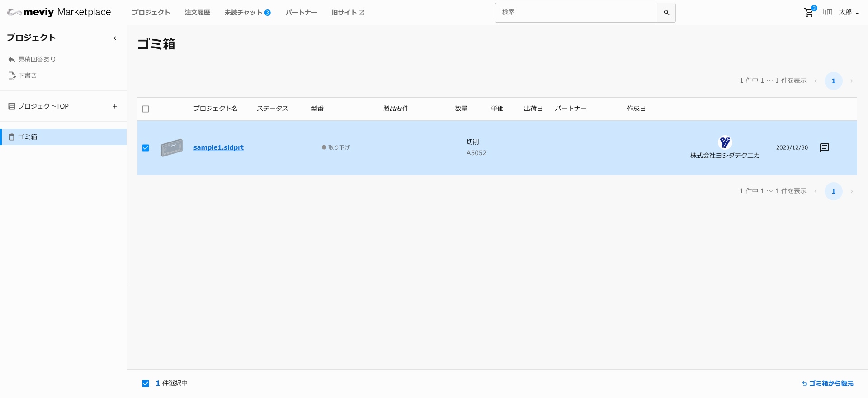Select ゴミ箱 in the sidebar
Image resolution: width=868 pixels, height=398 pixels.
coord(63,137)
